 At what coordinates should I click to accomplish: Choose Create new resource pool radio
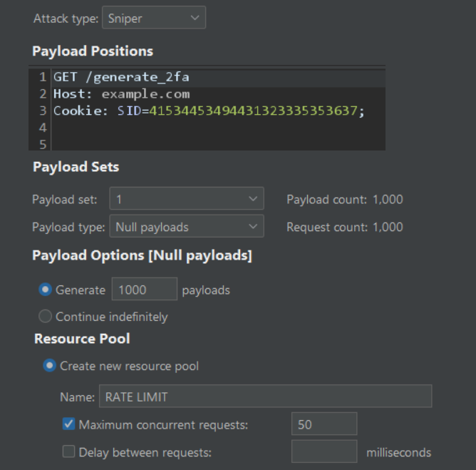click(x=49, y=365)
